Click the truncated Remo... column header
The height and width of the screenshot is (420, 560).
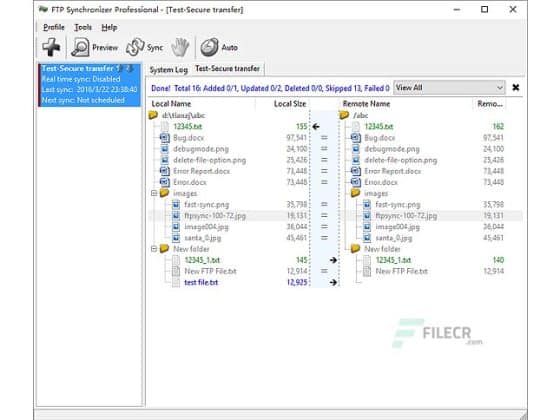pos(490,104)
